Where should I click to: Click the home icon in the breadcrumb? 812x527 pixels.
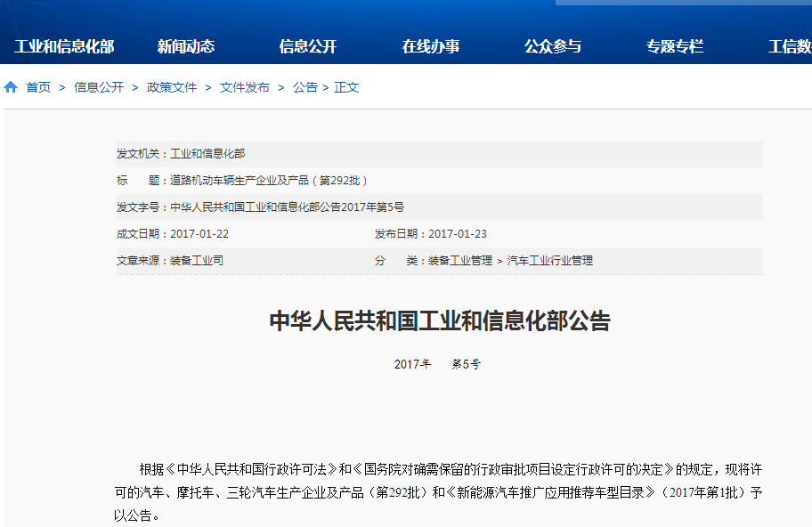9,86
